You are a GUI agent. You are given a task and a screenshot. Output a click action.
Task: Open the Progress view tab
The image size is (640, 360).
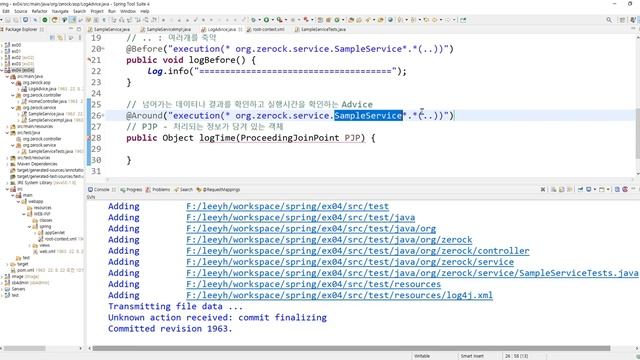(131, 189)
